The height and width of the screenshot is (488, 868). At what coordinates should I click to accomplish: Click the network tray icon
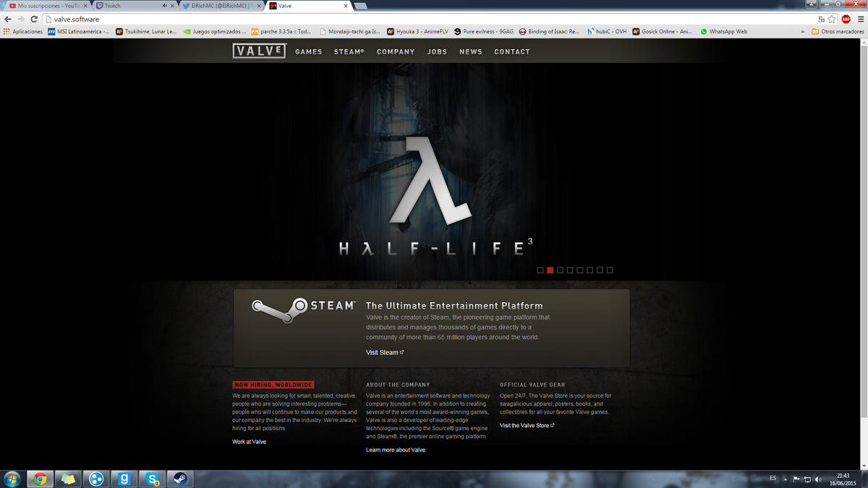click(x=807, y=479)
